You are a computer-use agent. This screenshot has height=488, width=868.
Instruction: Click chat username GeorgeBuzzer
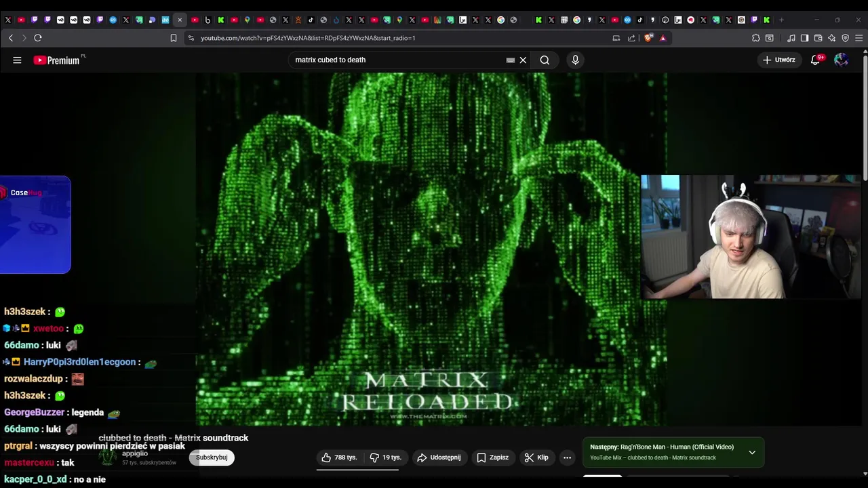tap(34, 412)
